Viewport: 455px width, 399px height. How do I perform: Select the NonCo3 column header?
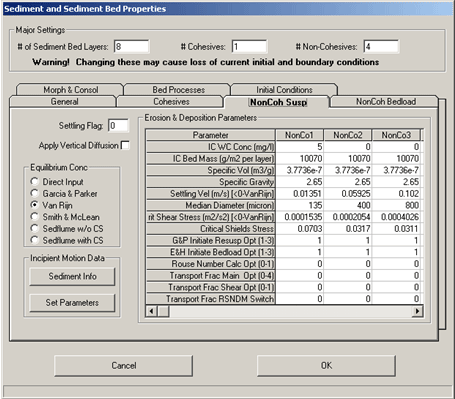tap(396, 135)
